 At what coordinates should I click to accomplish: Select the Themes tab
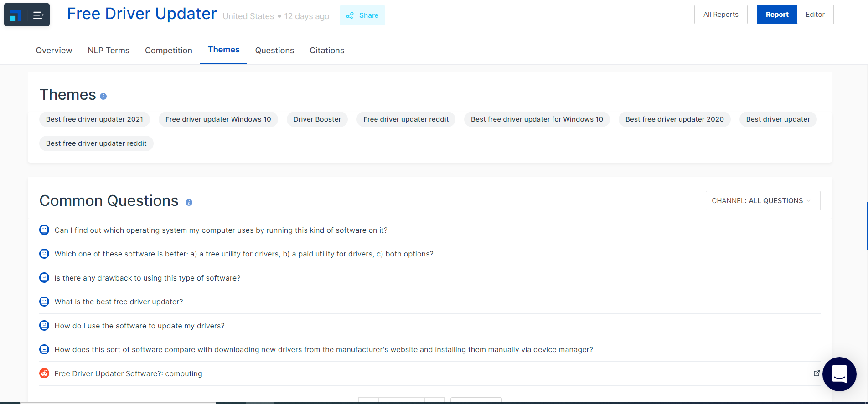click(x=224, y=50)
